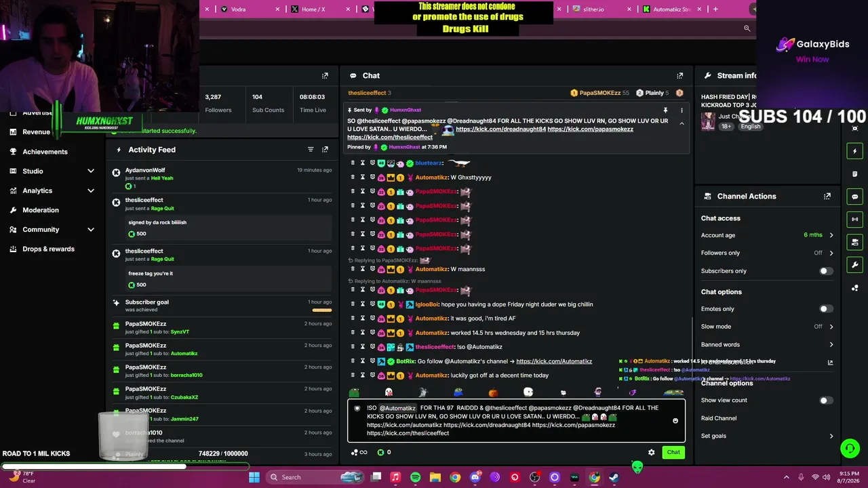
Task: Open new browser tab
Action: 715,9
